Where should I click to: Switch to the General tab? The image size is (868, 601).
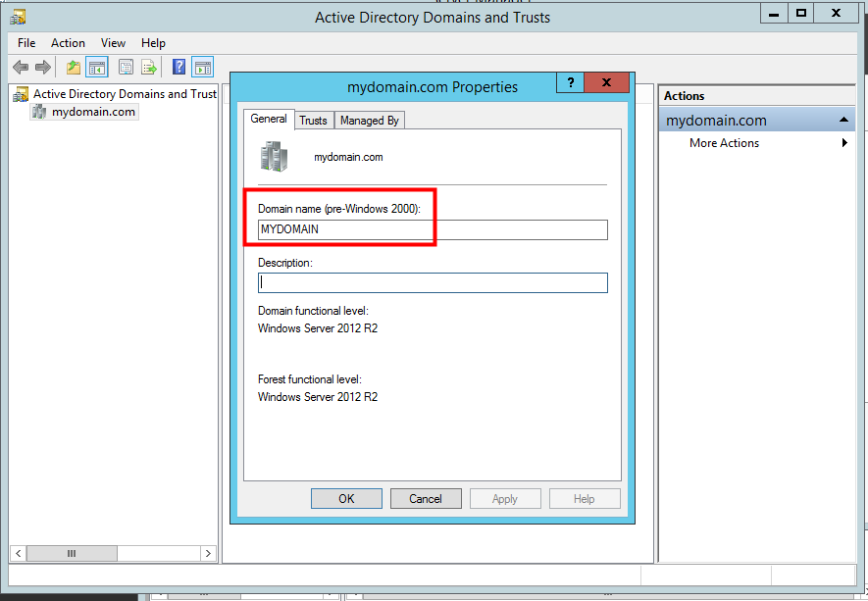(269, 119)
